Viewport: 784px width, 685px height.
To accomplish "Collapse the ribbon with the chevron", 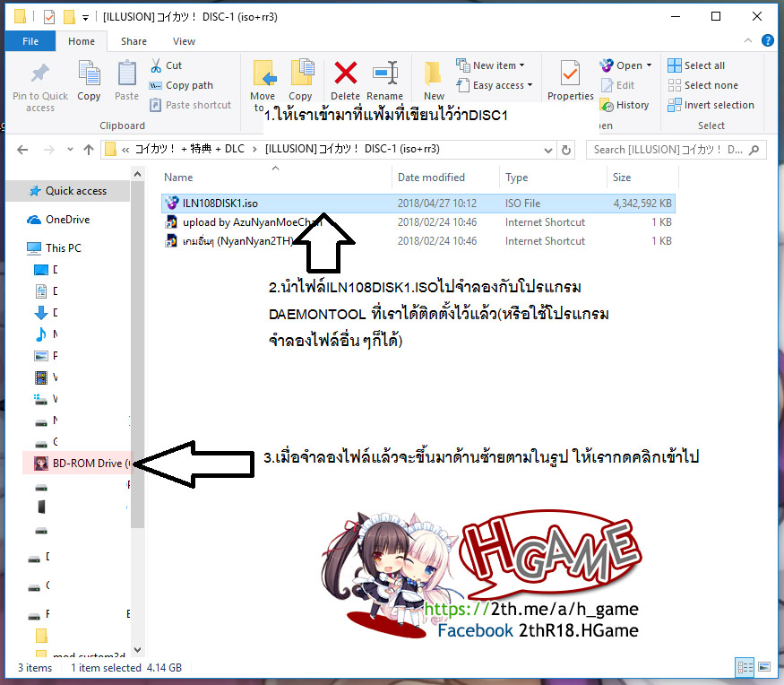I will click(748, 40).
